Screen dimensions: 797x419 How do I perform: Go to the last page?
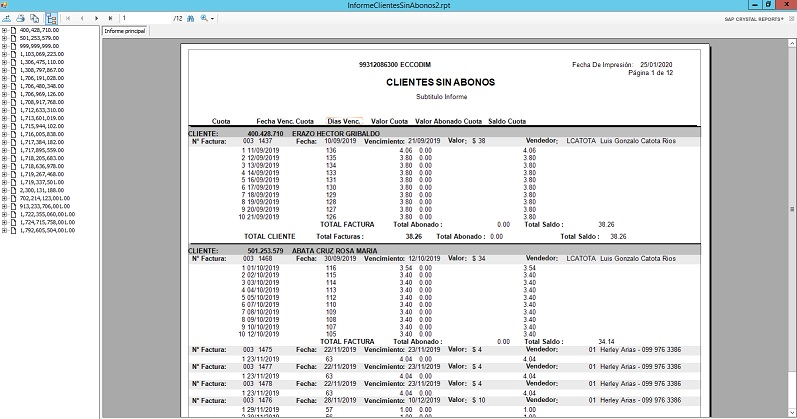pos(110,18)
